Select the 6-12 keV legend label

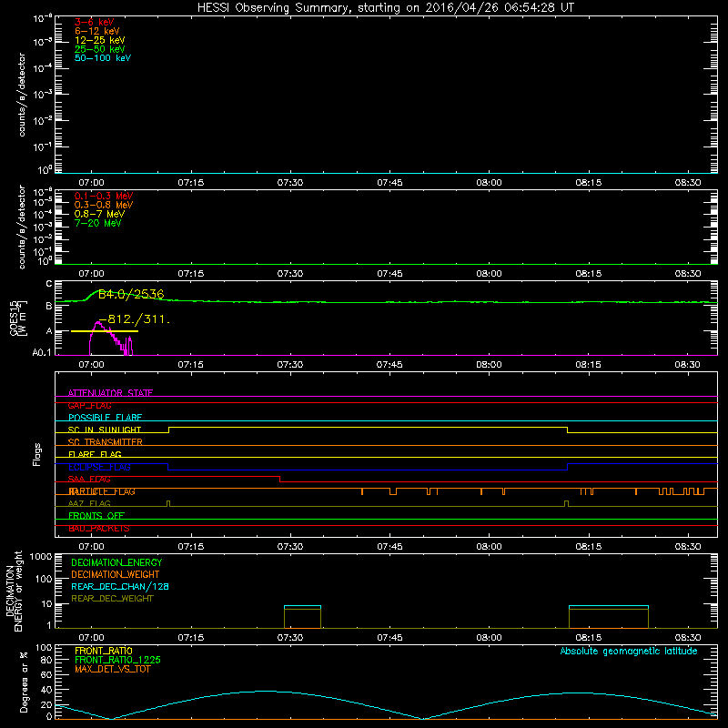pyautogui.click(x=96, y=31)
